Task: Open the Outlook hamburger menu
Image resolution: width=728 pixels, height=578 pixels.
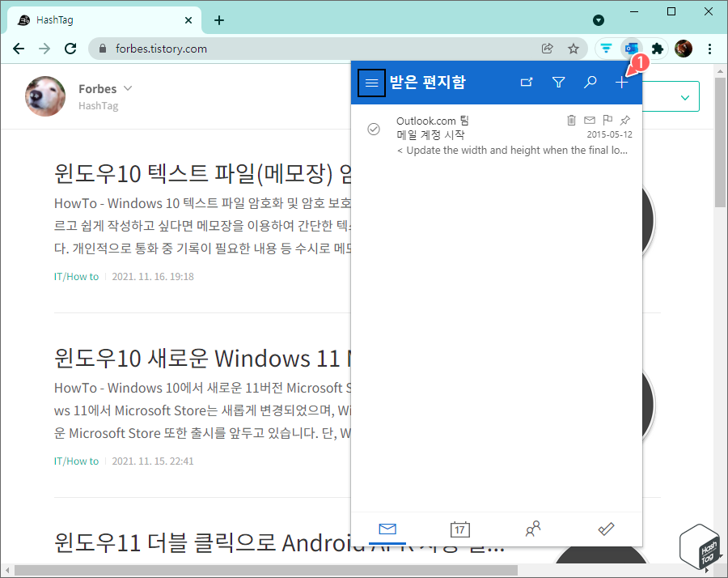Action: click(371, 83)
